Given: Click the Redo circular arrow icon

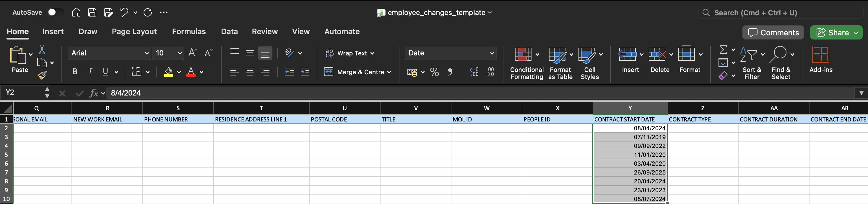Looking at the screenshot, I should click(x=148, y=12).
